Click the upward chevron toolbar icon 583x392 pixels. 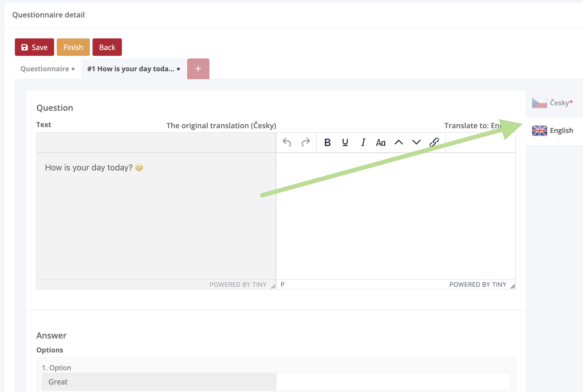click(399, 142)
